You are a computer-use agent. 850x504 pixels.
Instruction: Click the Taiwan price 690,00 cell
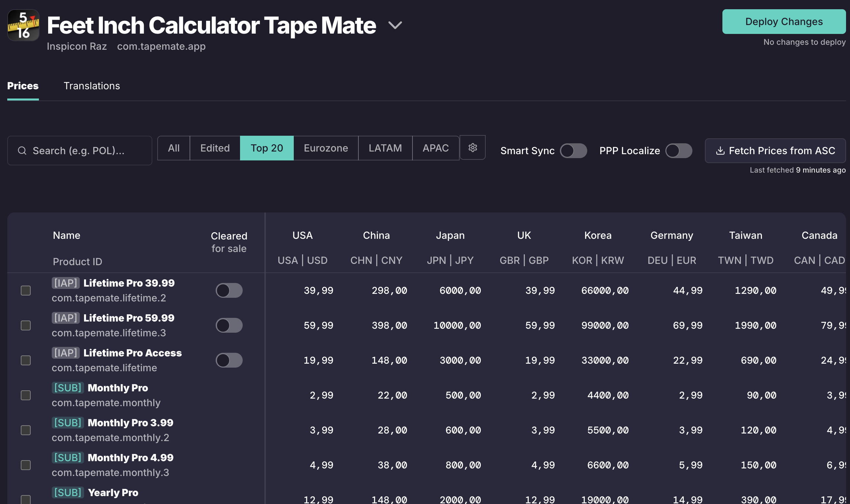click(759, 360)
